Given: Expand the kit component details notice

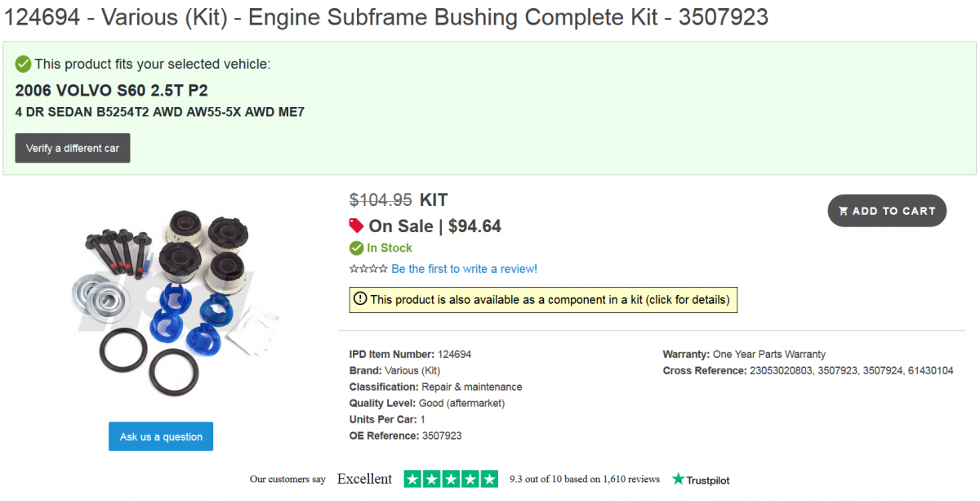Looking at the screenshot, I should 543,299.
